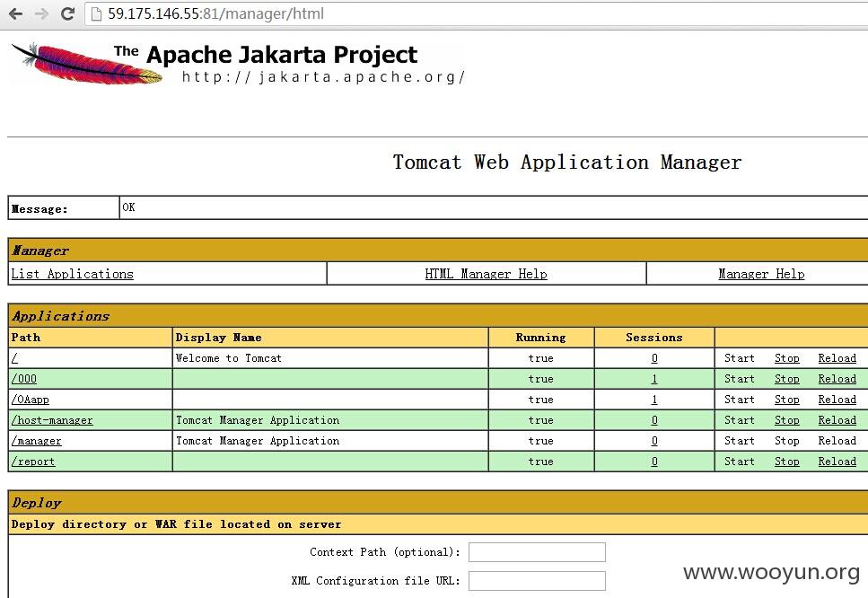Viewport: 868px width, 598px height.
Task: Open the /manager application path
Action: [36, 441]
